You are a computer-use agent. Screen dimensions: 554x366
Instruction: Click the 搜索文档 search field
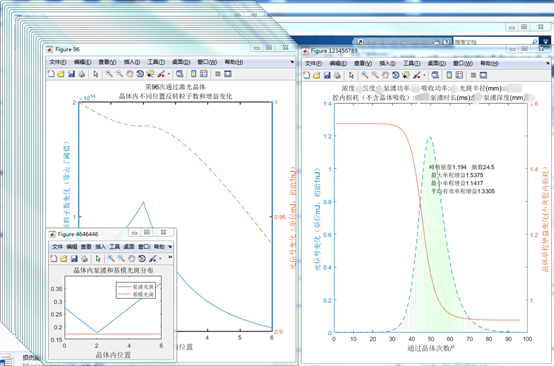pos(496,42)
